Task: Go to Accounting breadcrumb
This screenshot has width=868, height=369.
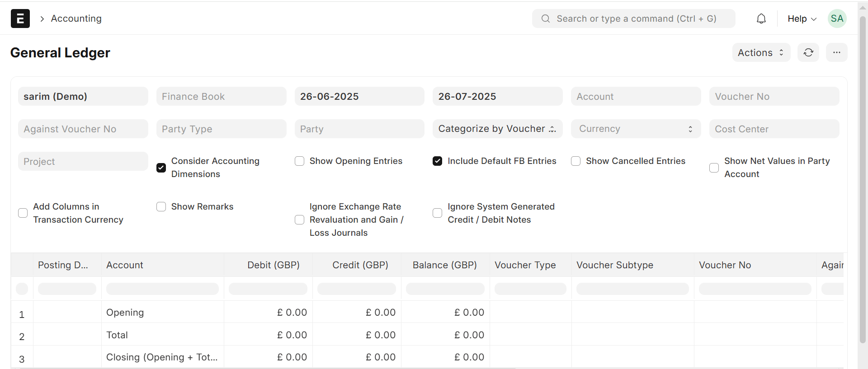Action: [x=76, y=19]
